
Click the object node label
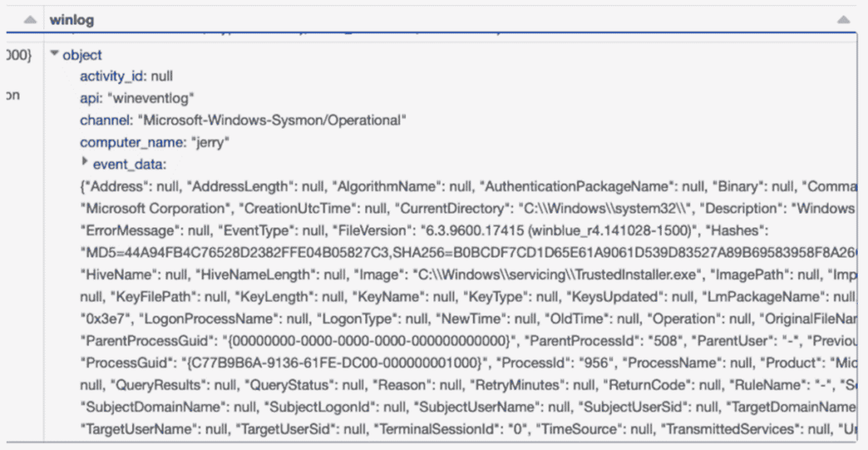click(82, 55)
